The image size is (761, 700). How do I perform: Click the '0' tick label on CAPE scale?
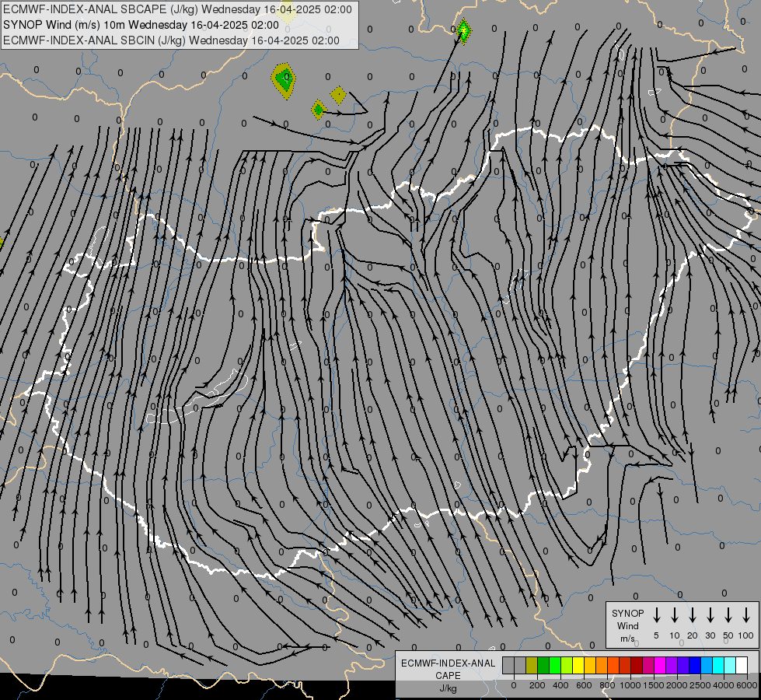tap(514, 685)
